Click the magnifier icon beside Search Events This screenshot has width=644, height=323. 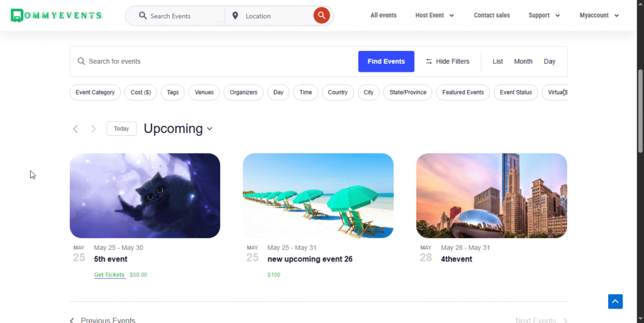(143, 16)
